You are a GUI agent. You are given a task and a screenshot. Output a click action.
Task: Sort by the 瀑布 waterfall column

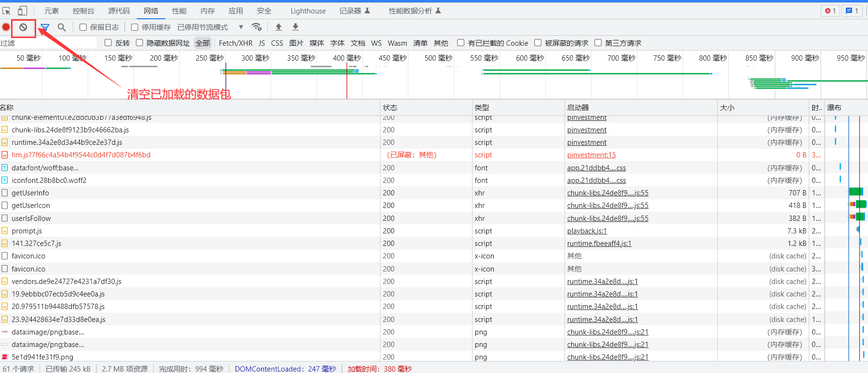(x=846, y=107)
